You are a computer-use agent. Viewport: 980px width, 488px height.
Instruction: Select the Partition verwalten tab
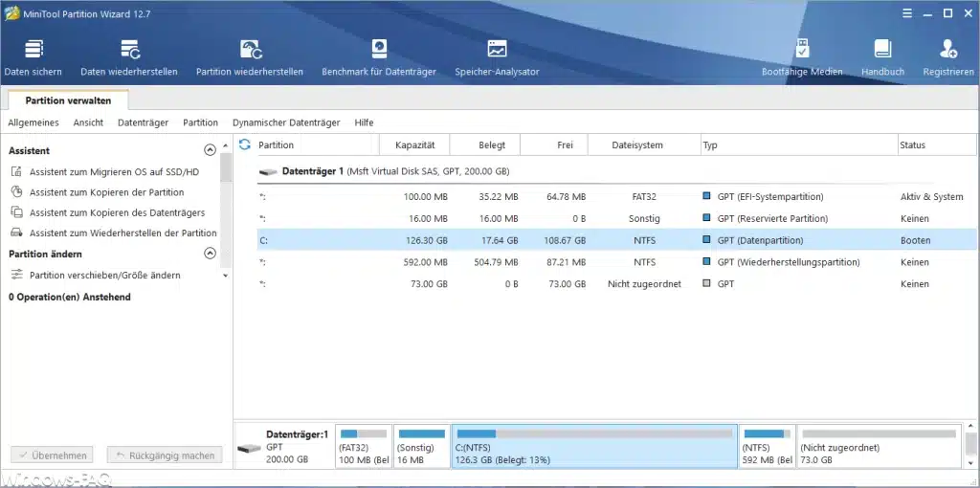pos(68,100)
